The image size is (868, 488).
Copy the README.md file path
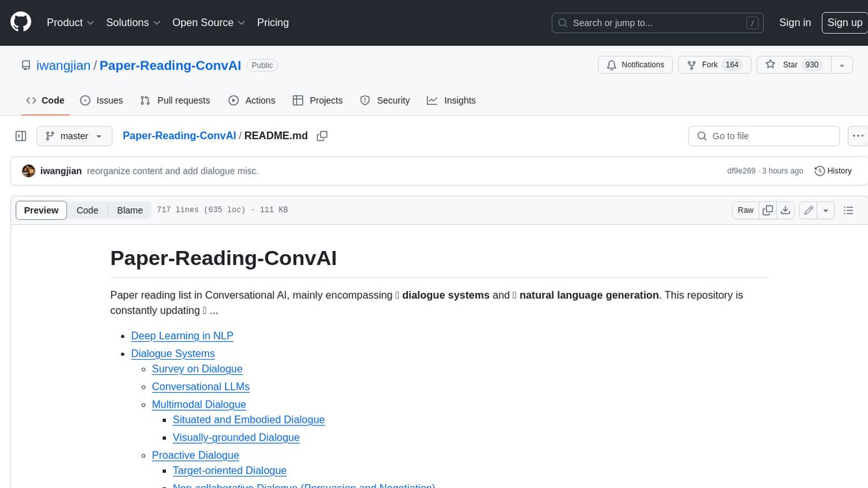(322, 136)
